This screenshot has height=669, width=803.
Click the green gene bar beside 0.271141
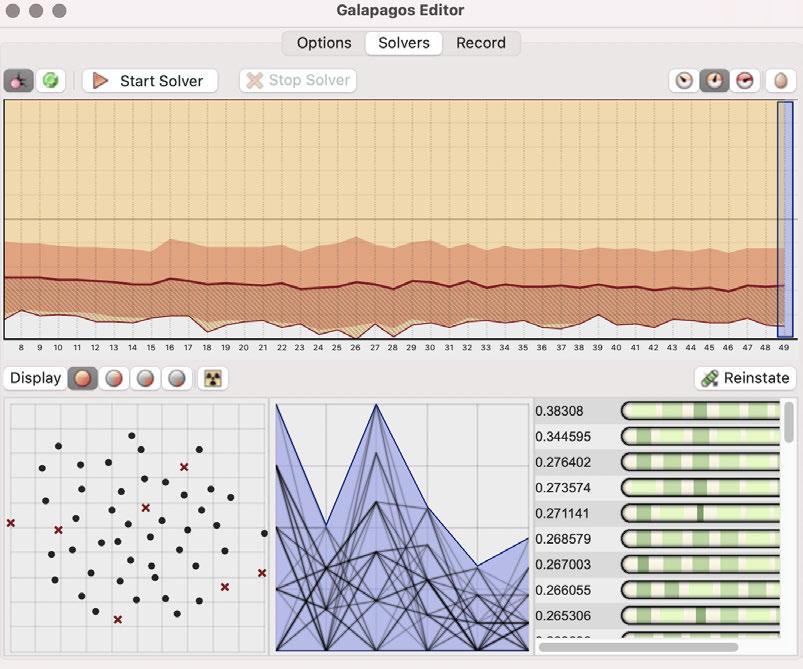click(701, 513)
